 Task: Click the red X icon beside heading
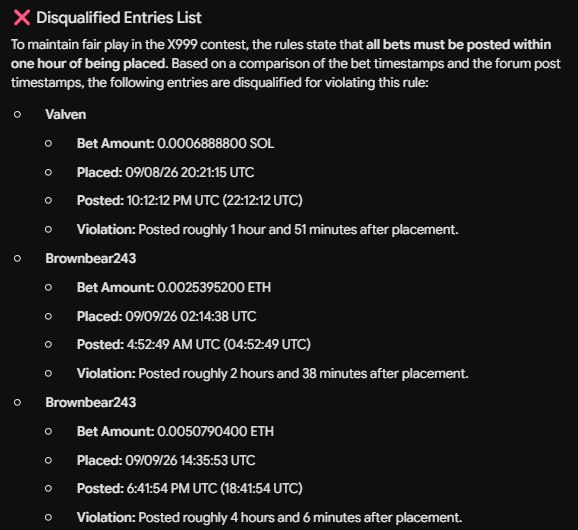[22, 18]
